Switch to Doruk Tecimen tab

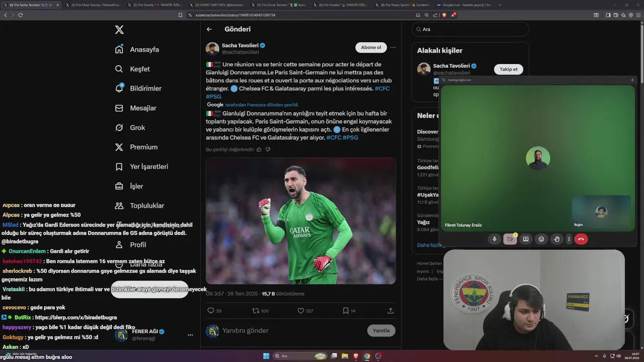[279, 5]
